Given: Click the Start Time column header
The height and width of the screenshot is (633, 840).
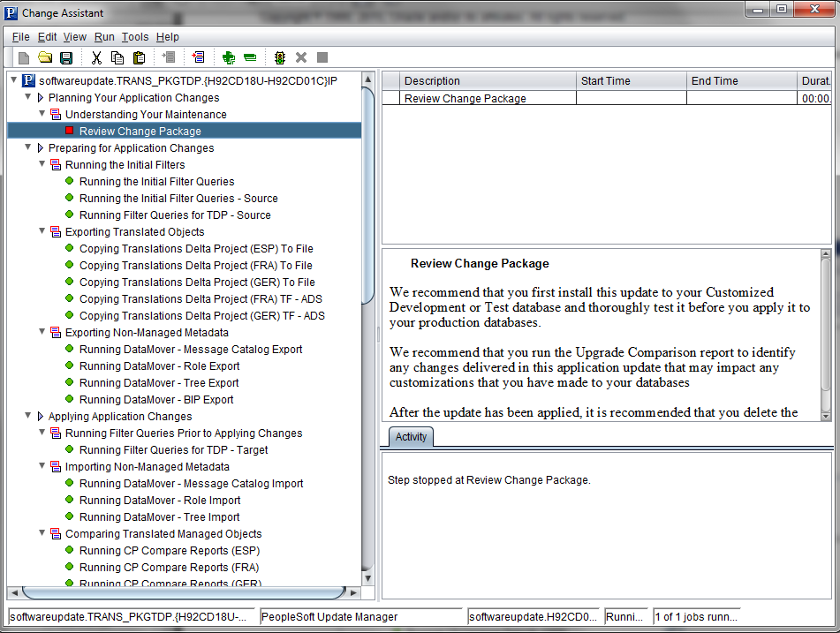Looking at the screenshot, I should coord(632,81).
